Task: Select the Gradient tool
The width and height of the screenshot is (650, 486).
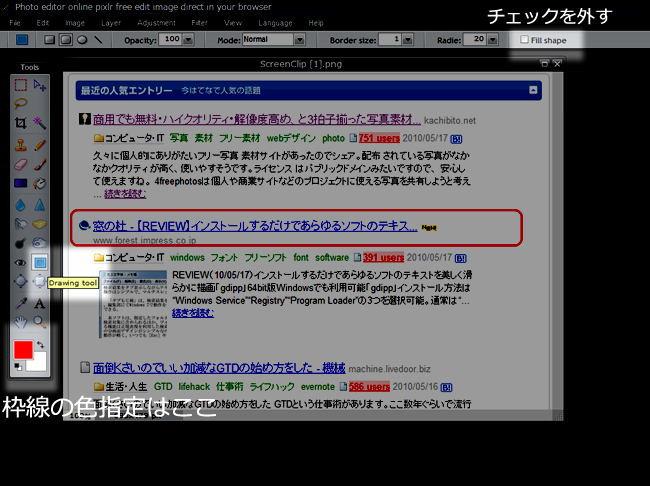Action: (x=21, y=183)
